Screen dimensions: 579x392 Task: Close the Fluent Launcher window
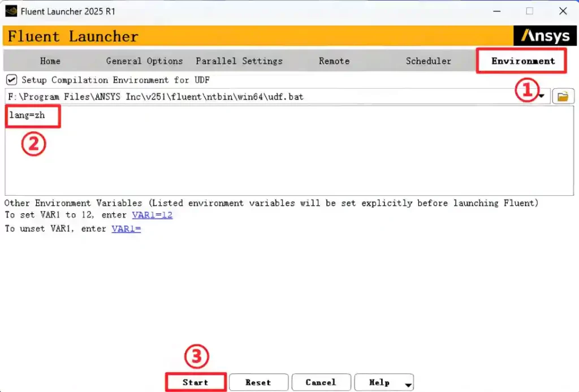tap(563, 11)
